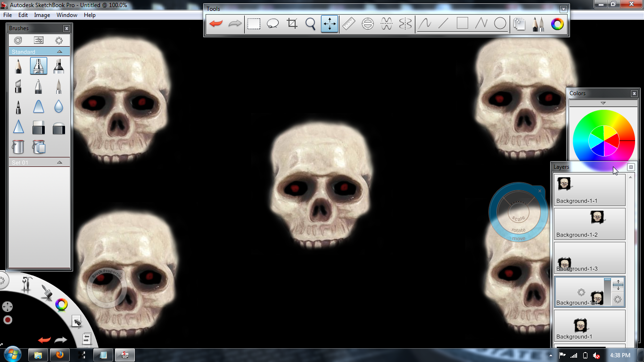Open the Background-1-4 layer marking menu

coord(618,299)
